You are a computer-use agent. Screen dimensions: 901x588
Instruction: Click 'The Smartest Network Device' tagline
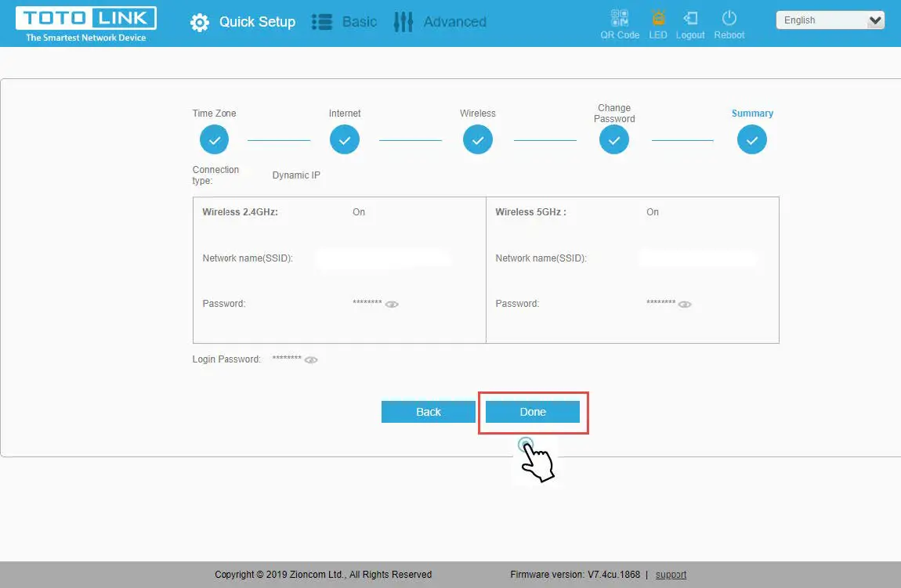pyautogui.click(x=86, y=38)
